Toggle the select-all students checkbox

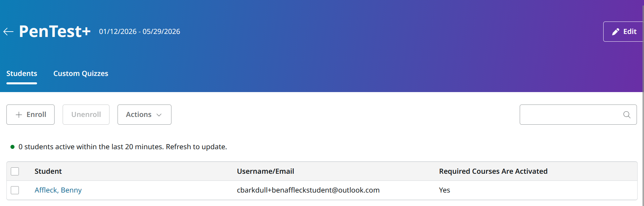[x=15, y=171]
